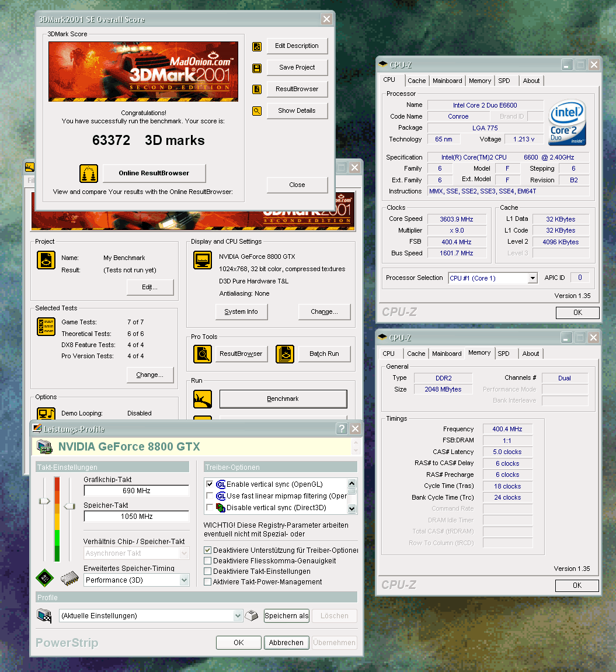
Task: Enable Aktiviere Takt-Power-Management checkbox
Action: pyautogui.click(x=208, y=582)
